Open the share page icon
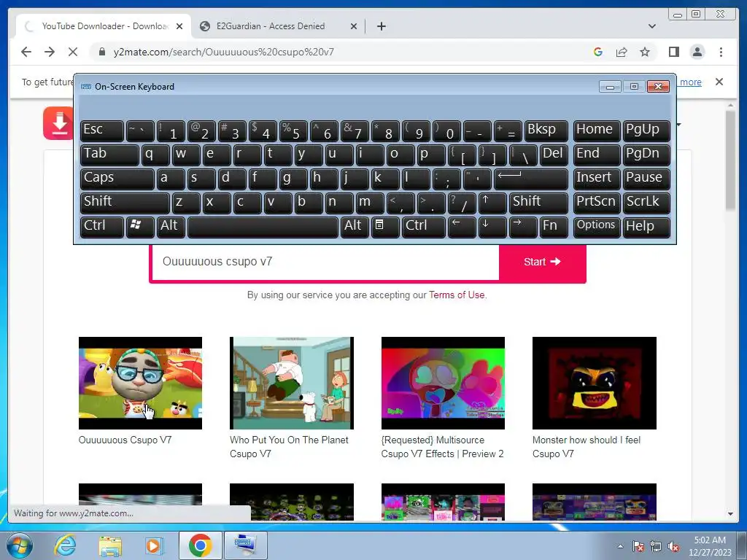Image resolution: width=747 pixels, height=560 pixels. point(622,52)
